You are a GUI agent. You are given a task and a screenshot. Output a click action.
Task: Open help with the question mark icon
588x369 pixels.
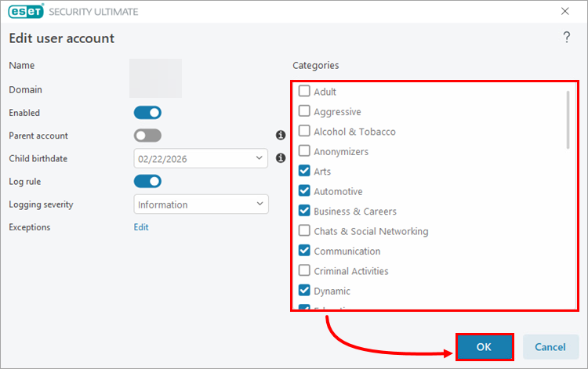(x=566, y=38)
